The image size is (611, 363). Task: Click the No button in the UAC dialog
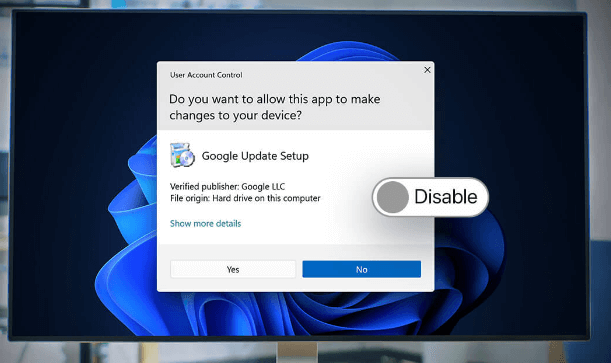click(x=361, y=269)
